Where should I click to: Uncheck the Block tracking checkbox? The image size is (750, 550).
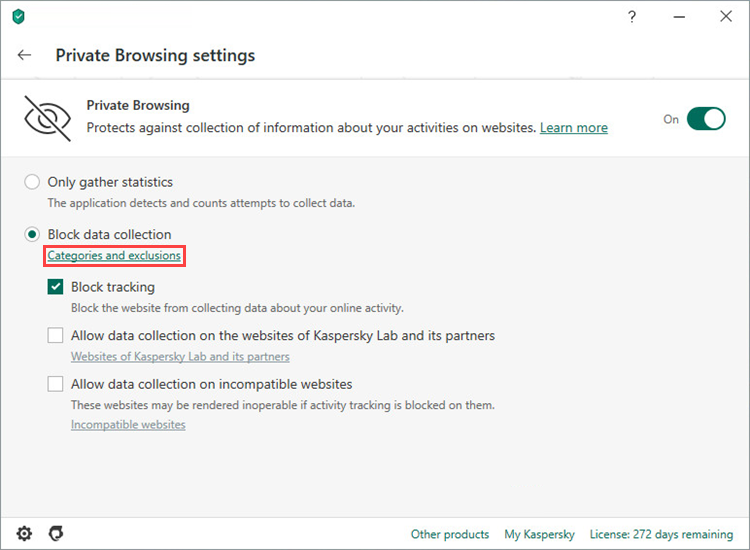55,286
